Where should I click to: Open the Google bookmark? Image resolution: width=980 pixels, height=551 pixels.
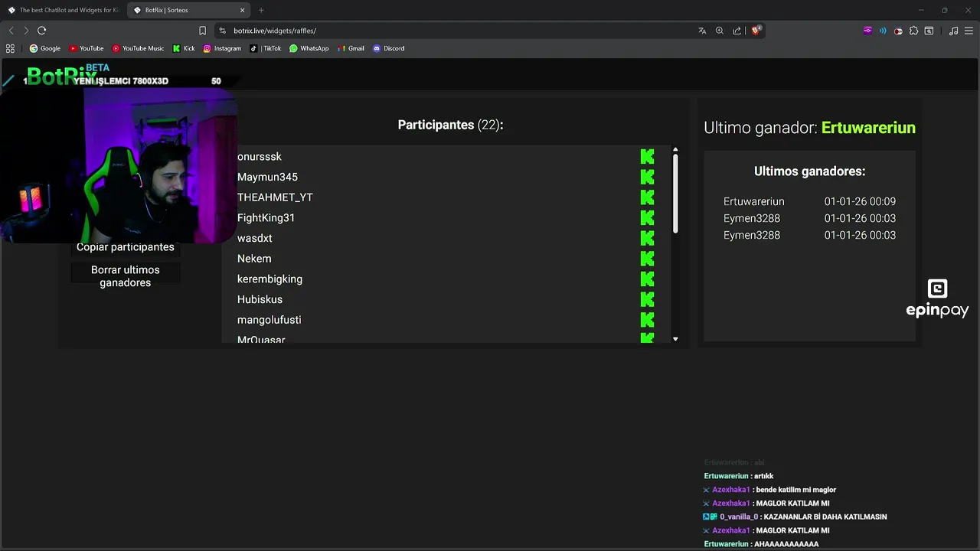click(45, 48)
